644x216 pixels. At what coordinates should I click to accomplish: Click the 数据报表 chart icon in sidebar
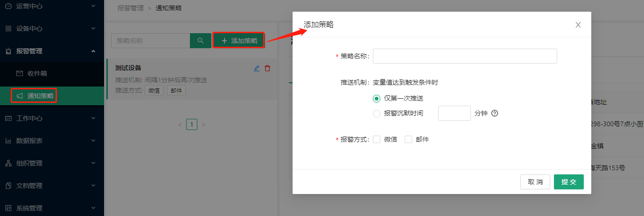pos(8,141)
